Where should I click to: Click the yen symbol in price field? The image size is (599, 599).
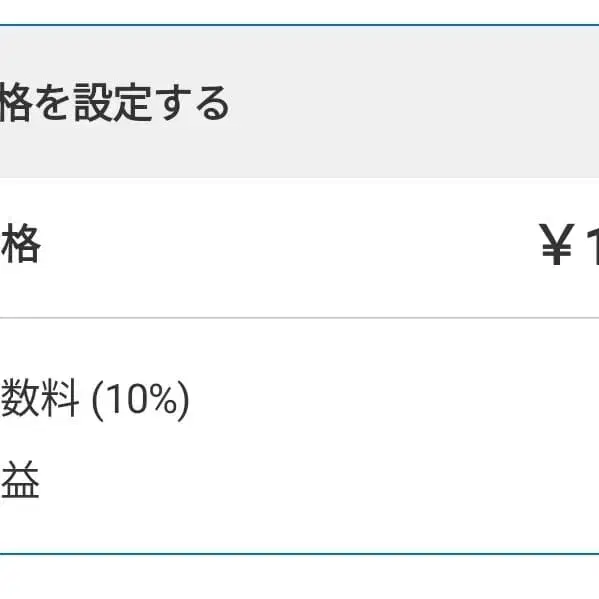pos(556,244)
